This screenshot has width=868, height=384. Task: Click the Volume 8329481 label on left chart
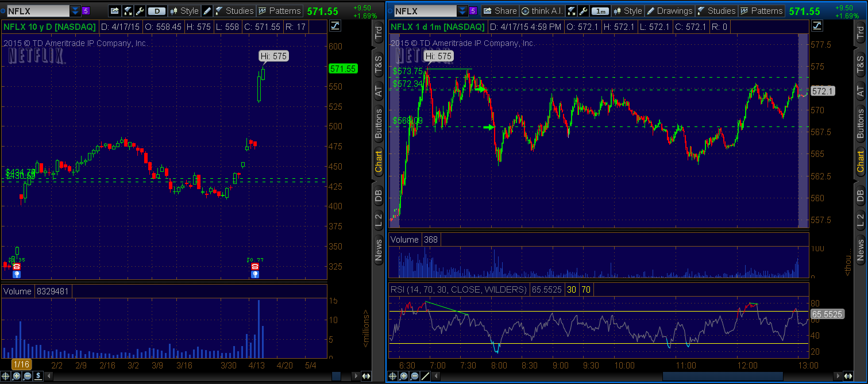pyautogui.click(x=36, y=291)
